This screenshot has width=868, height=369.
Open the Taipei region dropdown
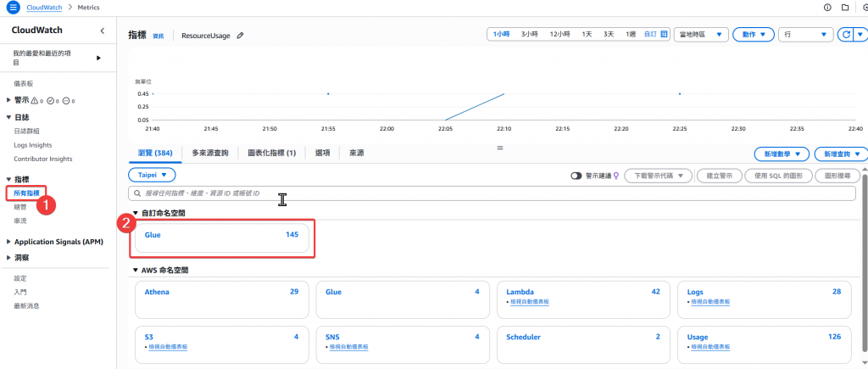point(152,175)
